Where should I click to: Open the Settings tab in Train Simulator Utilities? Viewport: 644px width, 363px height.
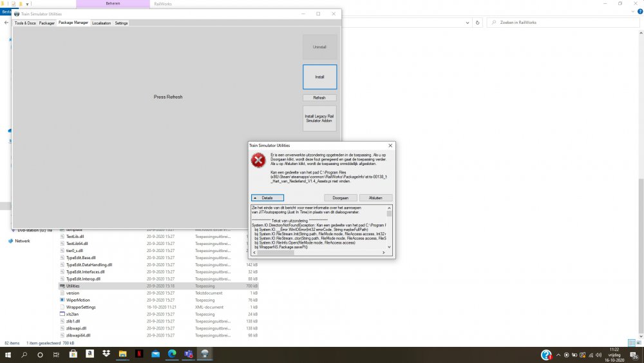pos(121,23)
